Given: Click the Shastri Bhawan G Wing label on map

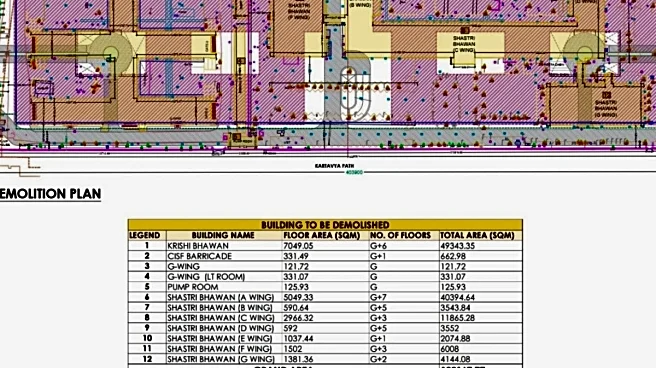Looking at the screenshot, I should pos(606,108).
